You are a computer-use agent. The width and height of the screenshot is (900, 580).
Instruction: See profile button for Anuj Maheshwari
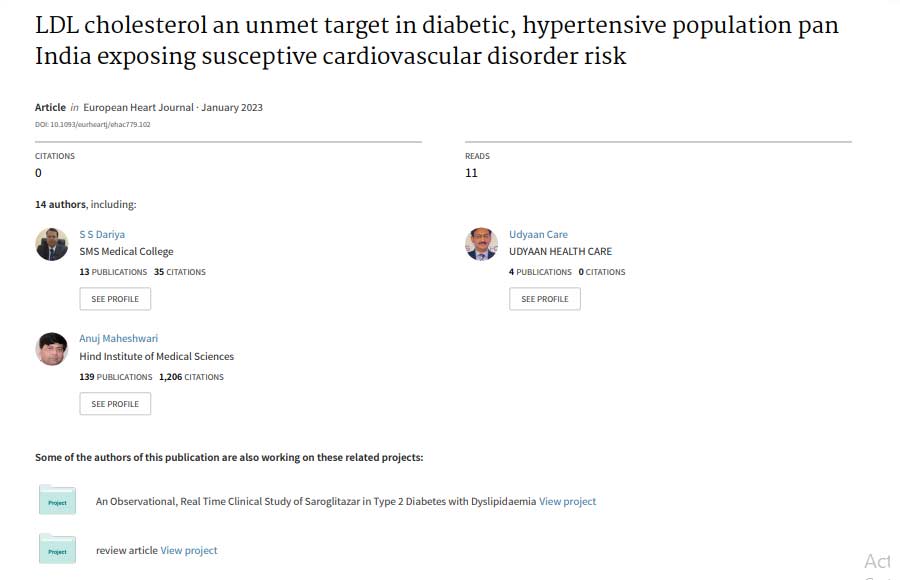coord(115,404)
